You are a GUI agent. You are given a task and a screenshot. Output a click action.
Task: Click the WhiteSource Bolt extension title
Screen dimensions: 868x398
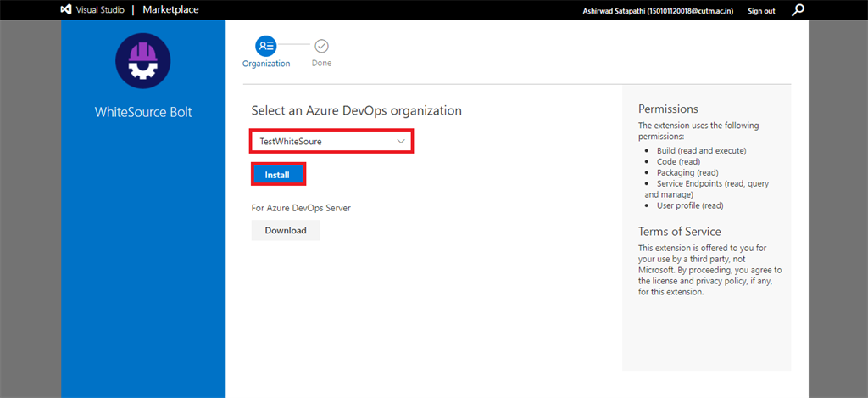click(143, 112)
